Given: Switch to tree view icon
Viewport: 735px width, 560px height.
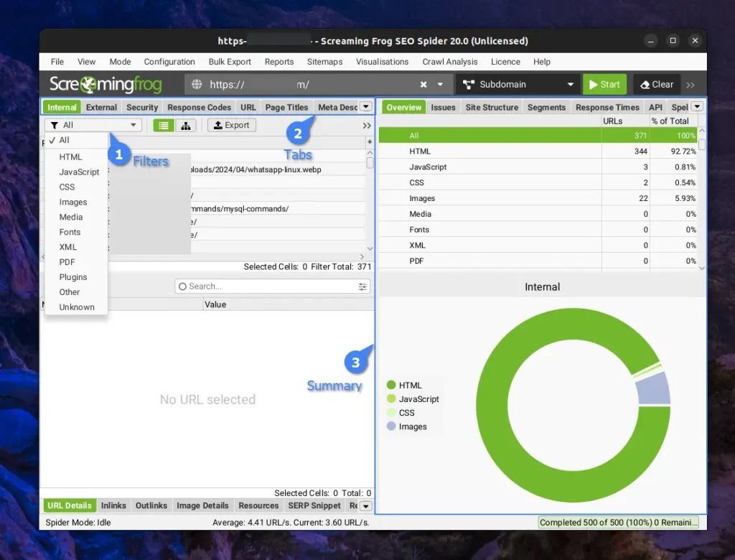Looking at the screenshot, I should 186,125.
